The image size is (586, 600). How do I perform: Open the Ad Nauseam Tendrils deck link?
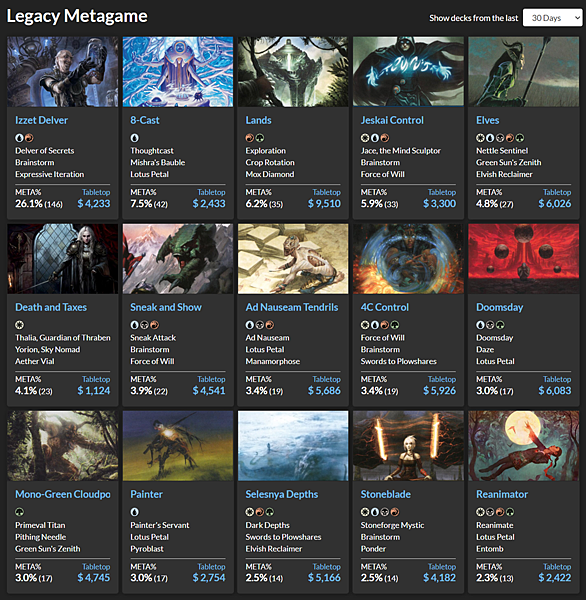(292, 307)
